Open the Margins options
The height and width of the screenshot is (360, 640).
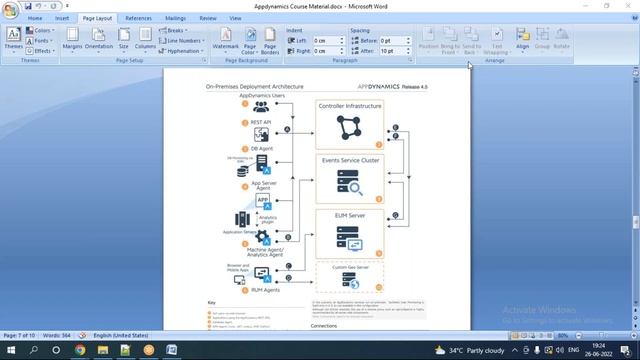72,40
